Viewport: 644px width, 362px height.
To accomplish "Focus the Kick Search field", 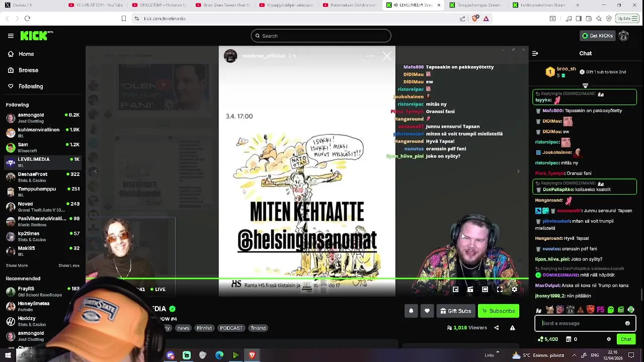I will click(321, 36).
